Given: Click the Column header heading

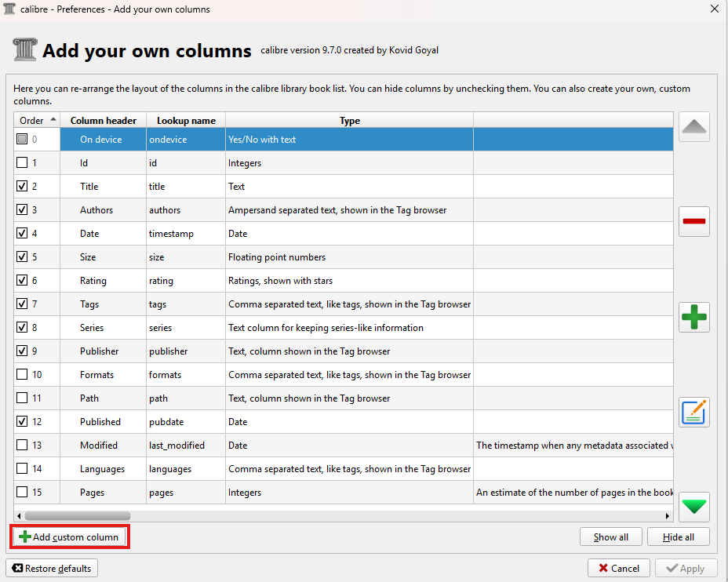Looking at the screenshot, I should point(103,120).
